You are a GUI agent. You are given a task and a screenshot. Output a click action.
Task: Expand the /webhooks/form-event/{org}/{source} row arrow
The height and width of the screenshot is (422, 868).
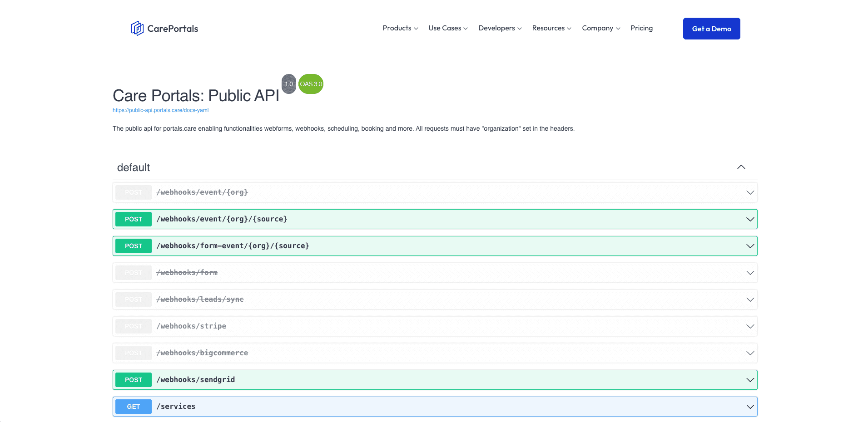pos(750,246)
